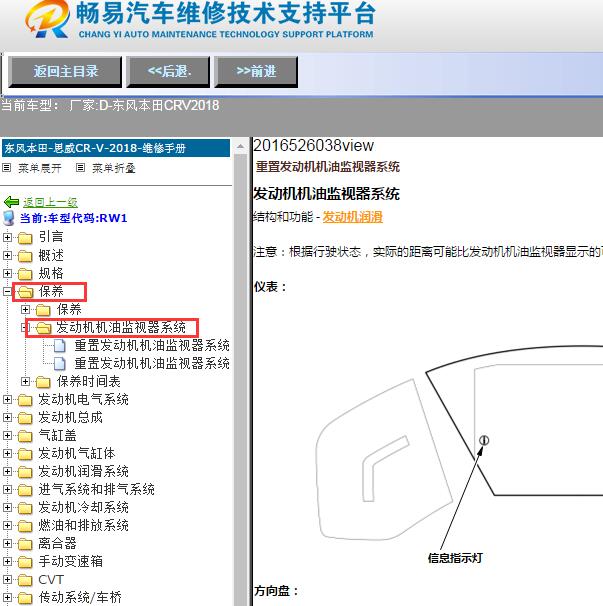The width and height of the screenshot is (603, 606).
Task: Click first 重置发动机机油监视器系统 document icon
Action: tap(60, 346)
